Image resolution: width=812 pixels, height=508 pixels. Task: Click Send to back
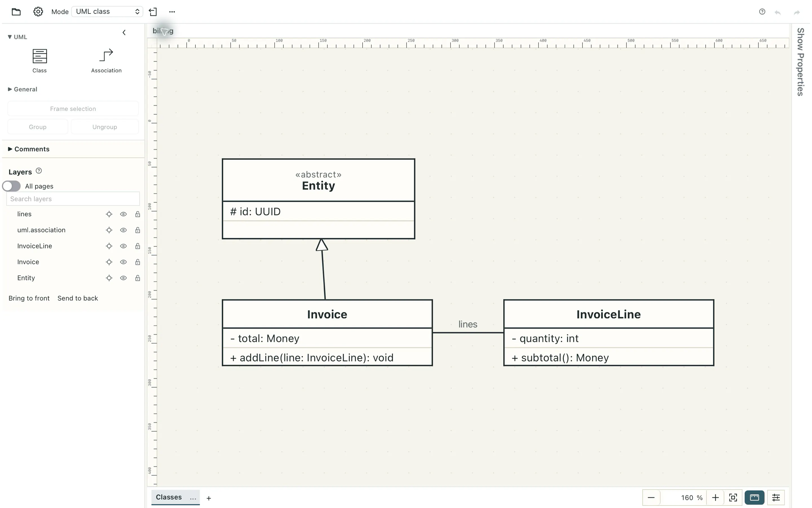click(x=78, y=298)
